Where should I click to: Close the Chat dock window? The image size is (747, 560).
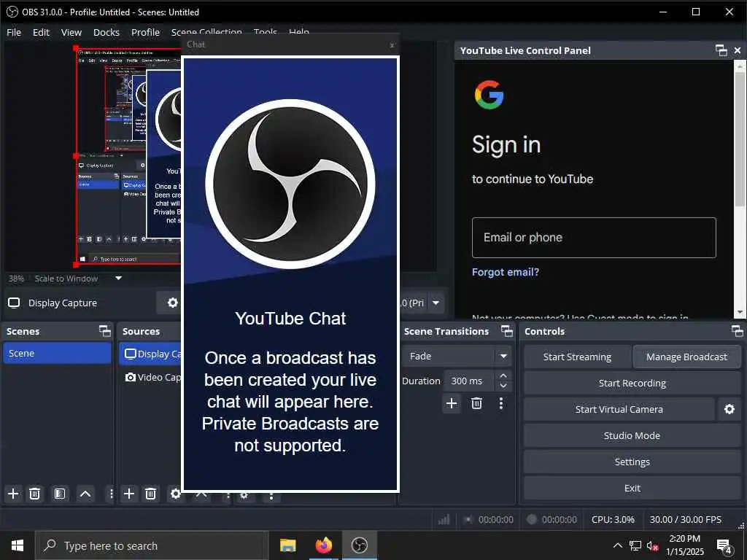392,44
